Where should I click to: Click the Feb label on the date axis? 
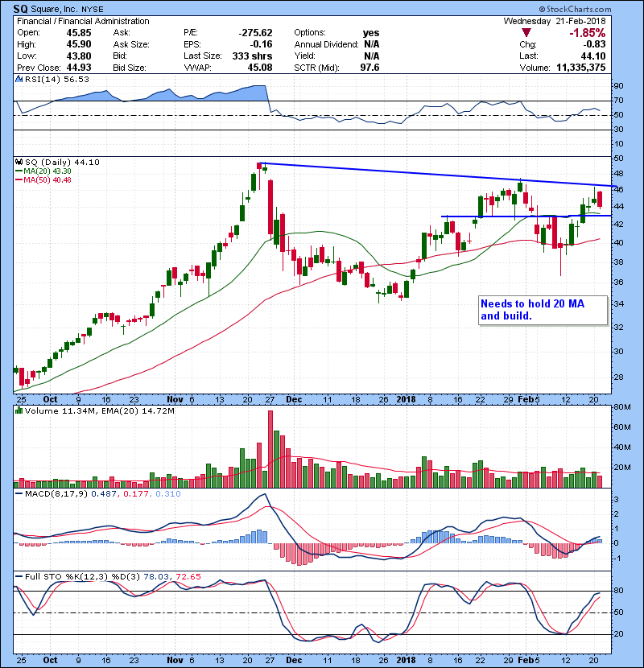pyautogui.click(x=525, y=398)
